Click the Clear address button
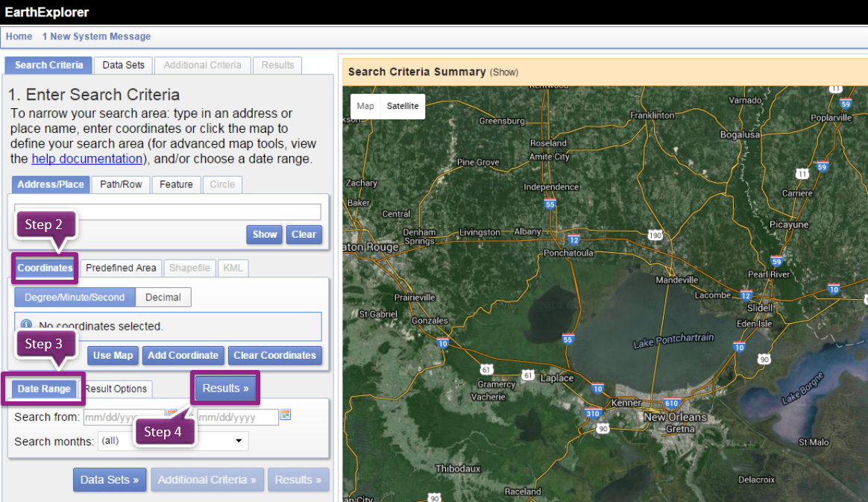Viewport: 868px width, 502px height. click(304, 234)
